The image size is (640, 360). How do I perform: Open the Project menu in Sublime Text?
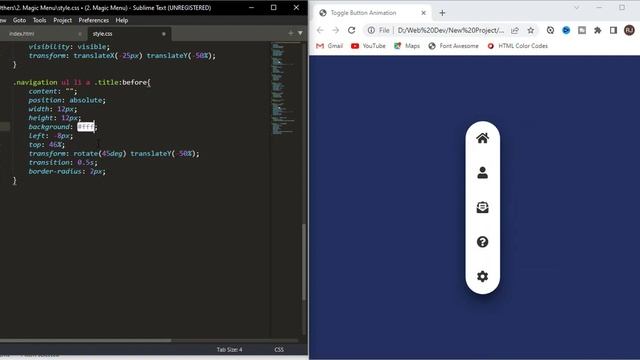62,20
